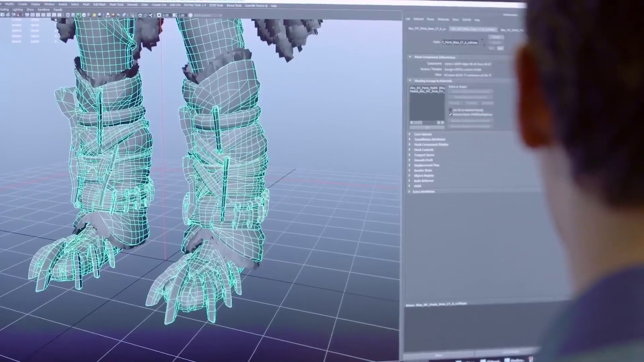This screenshot has width=644, height=362.
Task: Toggle Use All Lights viewport icon
Action: (x=94, y=15)
